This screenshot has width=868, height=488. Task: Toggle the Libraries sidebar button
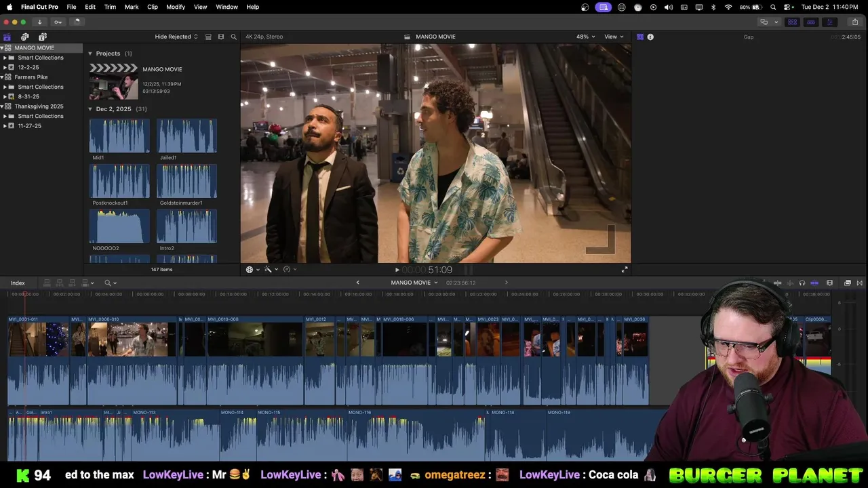[x=7, y=37]
